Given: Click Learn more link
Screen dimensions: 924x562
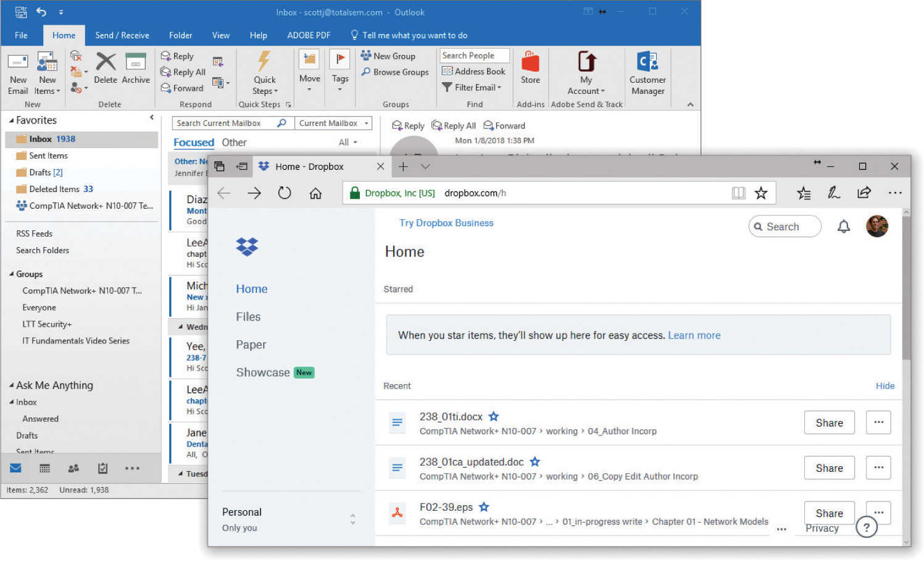Looking at the screenshot, I should click(694, 335).
